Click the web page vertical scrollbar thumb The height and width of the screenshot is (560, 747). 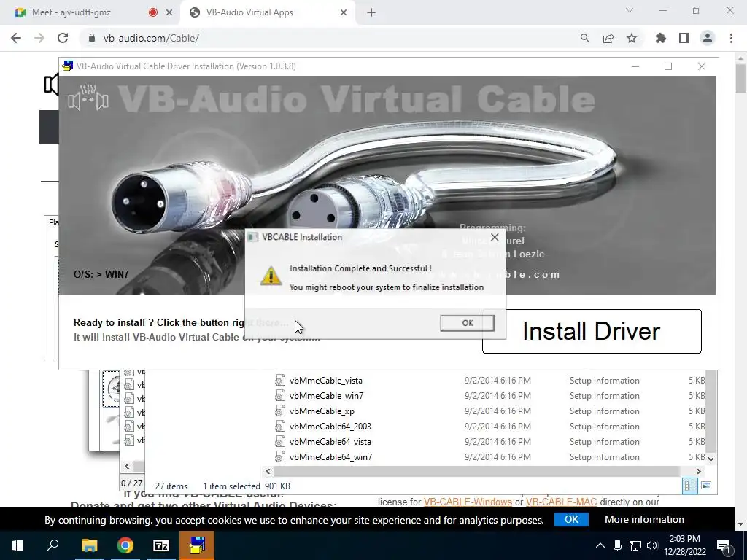740,79
